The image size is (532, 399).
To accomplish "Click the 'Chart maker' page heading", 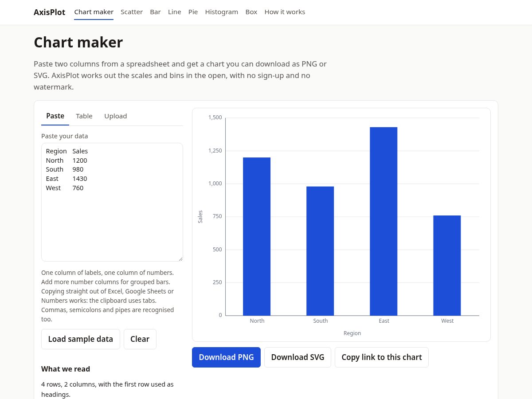I will tap(78, 43).
